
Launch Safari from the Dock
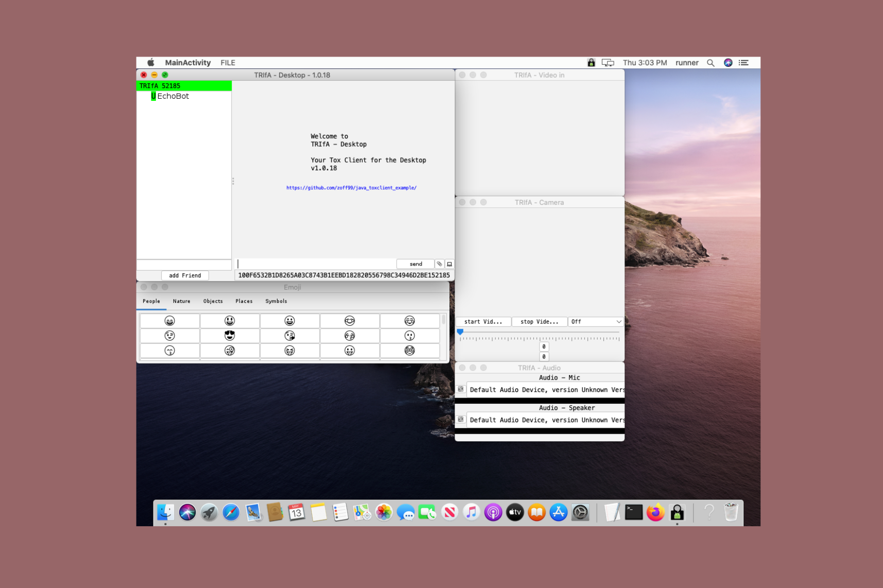231,512
